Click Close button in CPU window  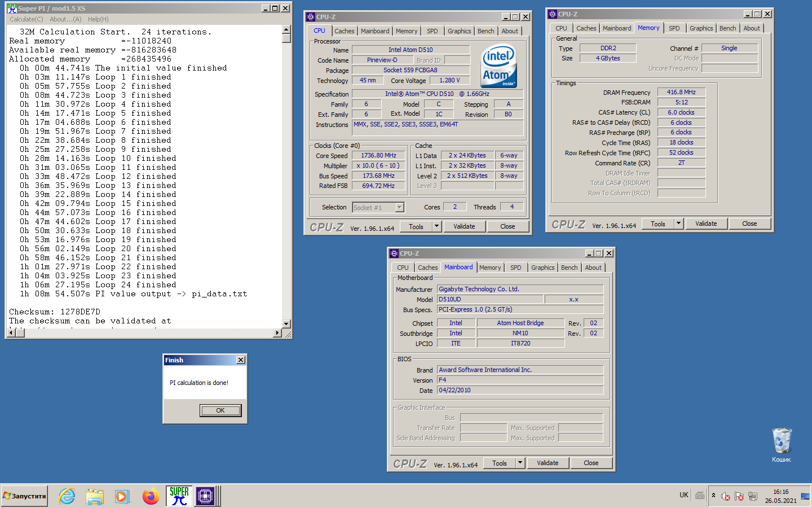click(507, 226)
